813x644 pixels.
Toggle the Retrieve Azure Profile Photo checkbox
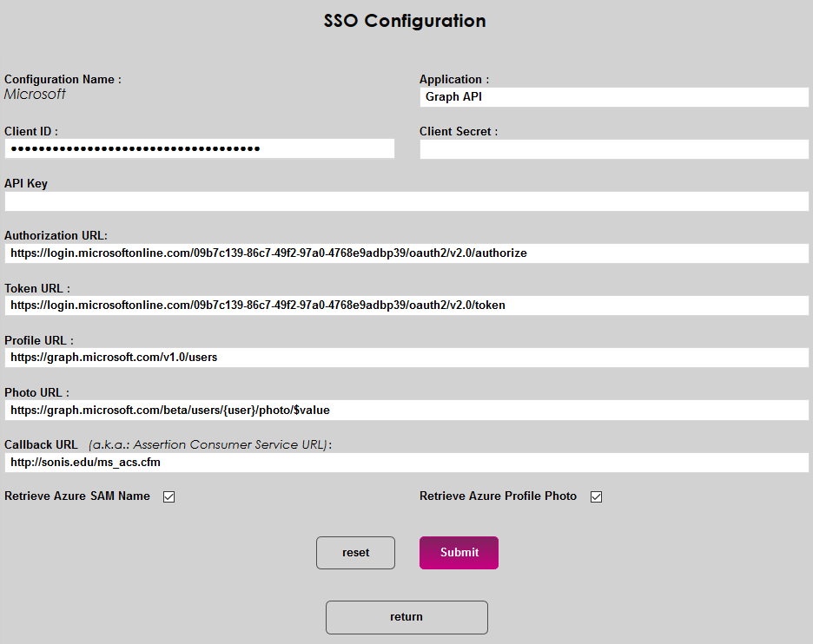point(597,497)
